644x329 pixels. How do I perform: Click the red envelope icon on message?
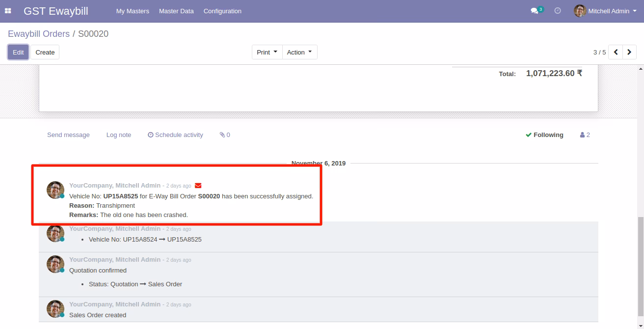coord(198,186)
